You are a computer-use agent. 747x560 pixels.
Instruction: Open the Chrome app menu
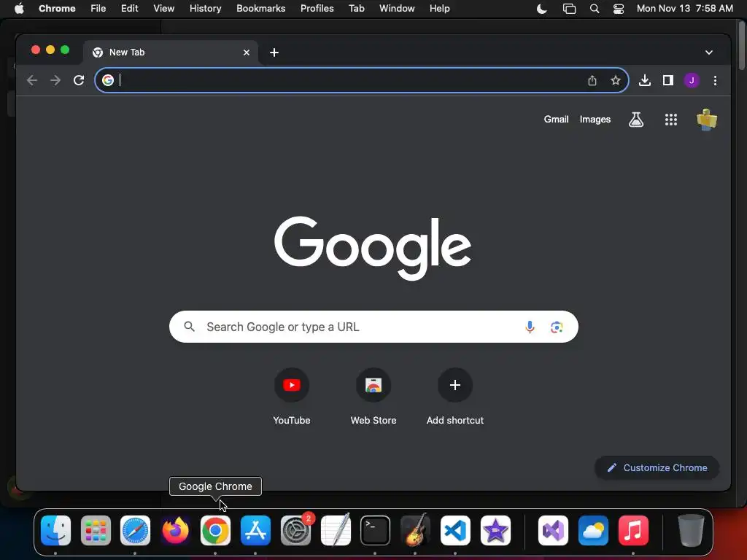[57, 9]
